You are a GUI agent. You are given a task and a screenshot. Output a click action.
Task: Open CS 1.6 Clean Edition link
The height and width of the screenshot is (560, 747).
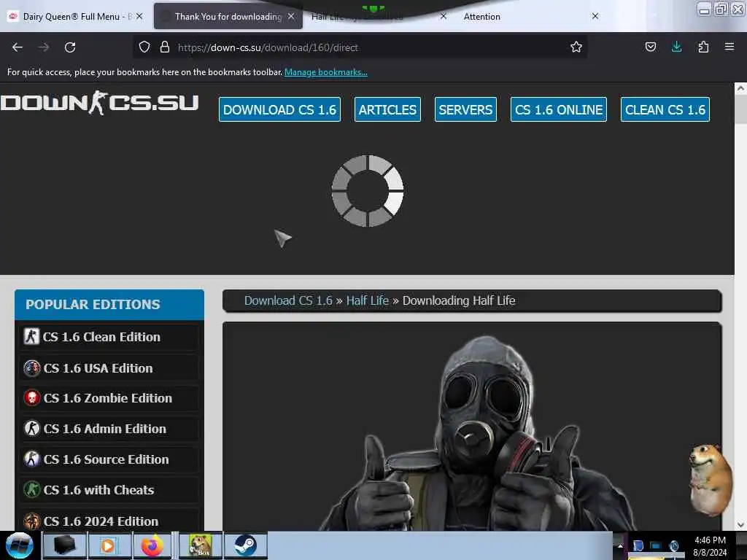point(101,337)
